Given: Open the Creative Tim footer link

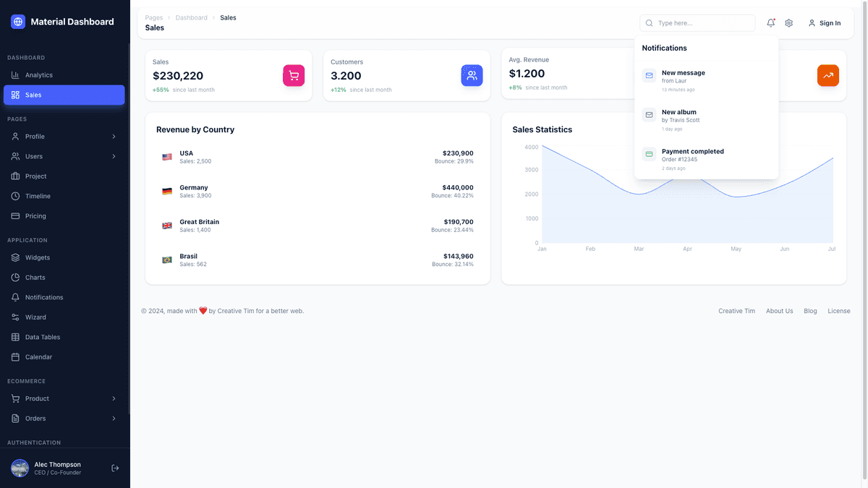Looking at the screenshot, I should pos(736,311).
